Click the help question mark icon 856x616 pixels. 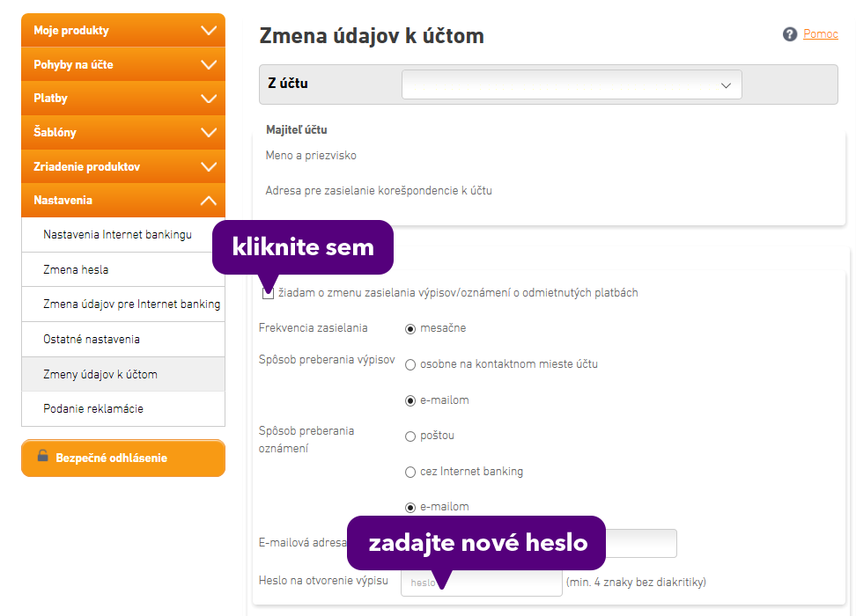coord(790,34)
